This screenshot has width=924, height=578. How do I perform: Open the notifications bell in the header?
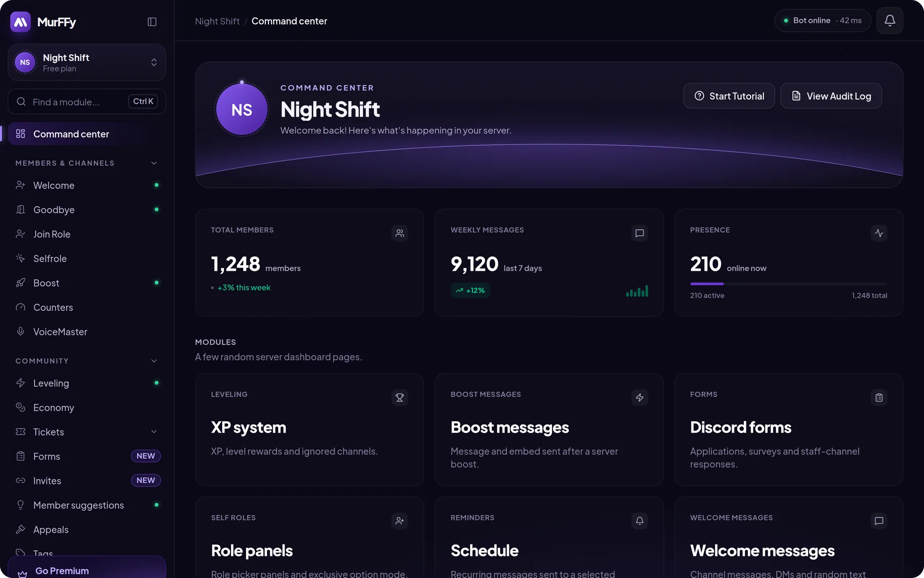coord(890,21)
